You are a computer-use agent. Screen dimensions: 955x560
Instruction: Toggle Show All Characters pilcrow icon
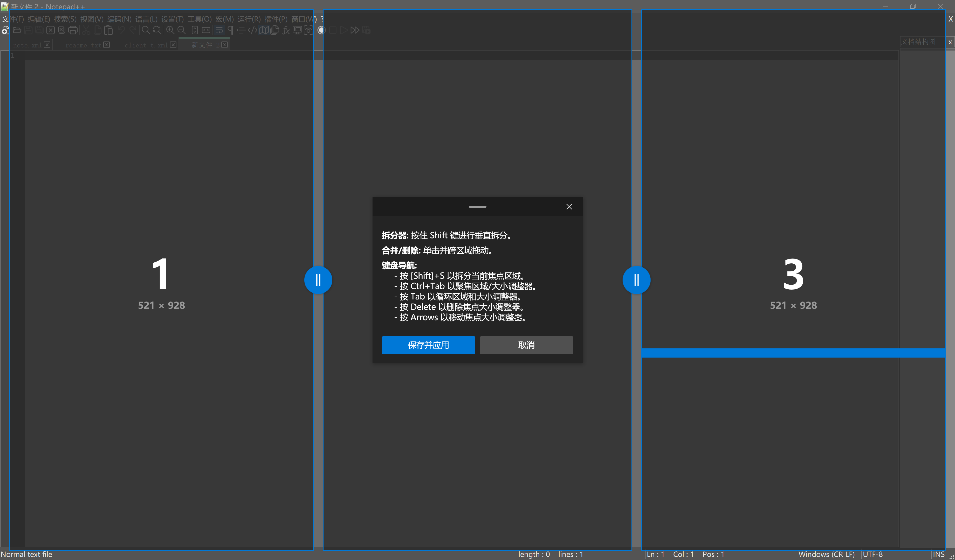230,30
